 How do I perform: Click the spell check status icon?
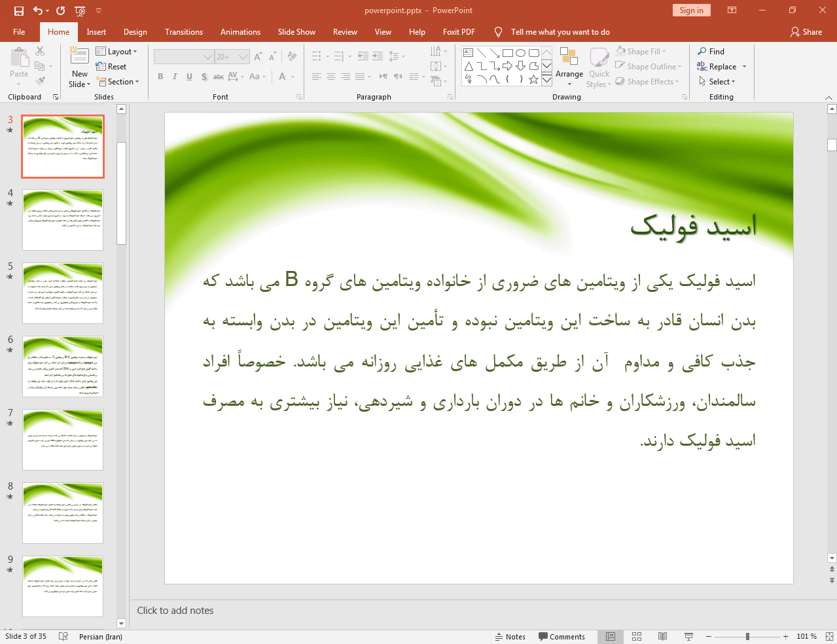point(63,636)
